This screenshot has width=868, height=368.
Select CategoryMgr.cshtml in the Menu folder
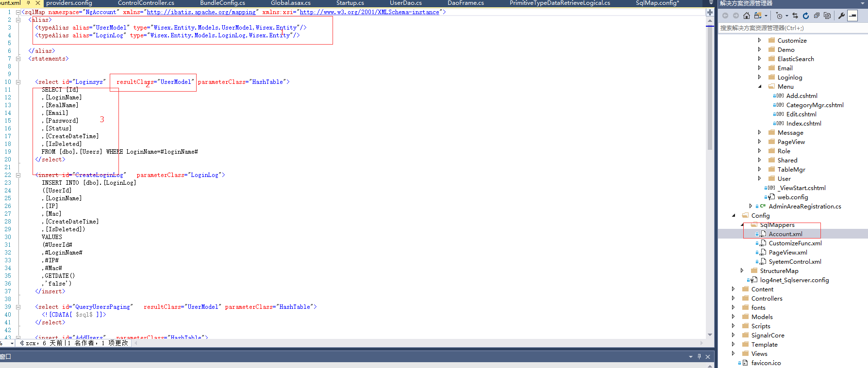click(x=815, y=105)
